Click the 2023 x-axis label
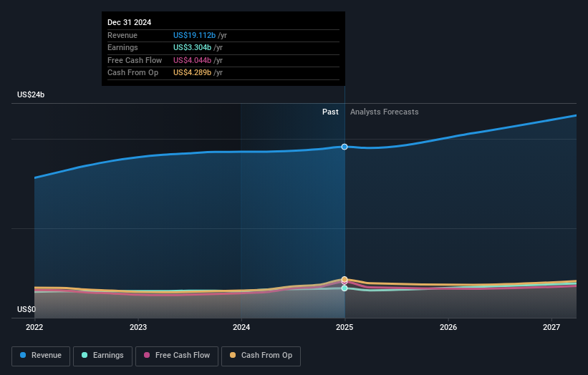 click(138, 328)
